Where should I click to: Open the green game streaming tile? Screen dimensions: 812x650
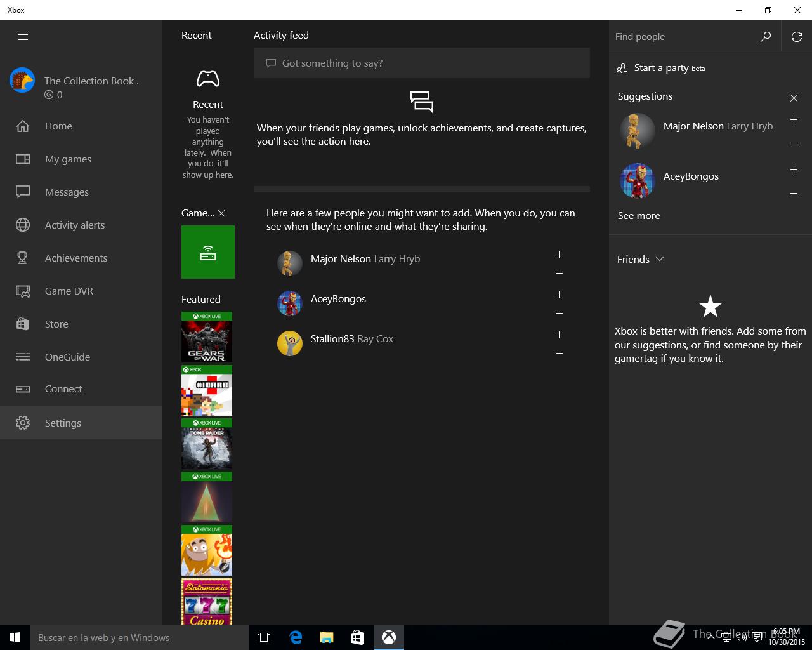coord(208,252)
